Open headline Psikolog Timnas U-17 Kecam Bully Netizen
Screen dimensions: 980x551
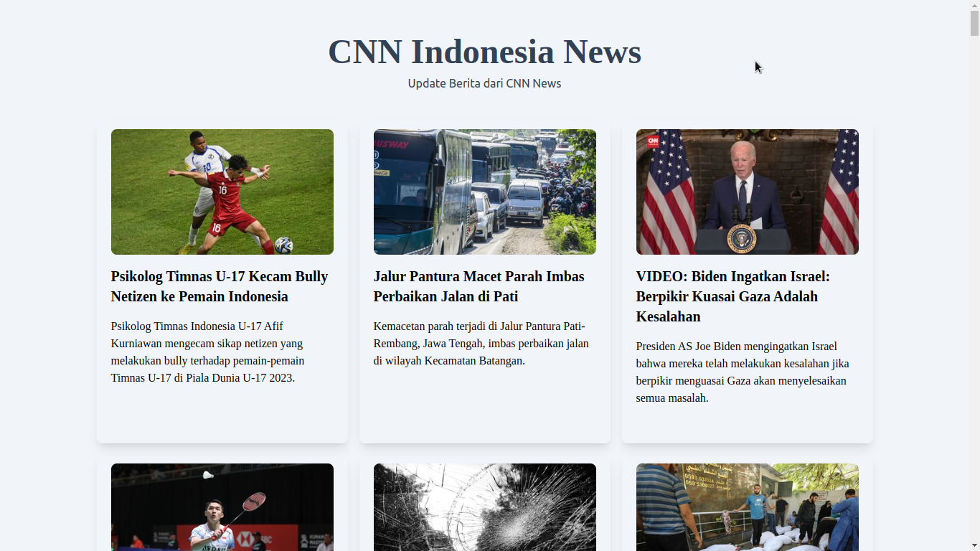coord(220,286)
